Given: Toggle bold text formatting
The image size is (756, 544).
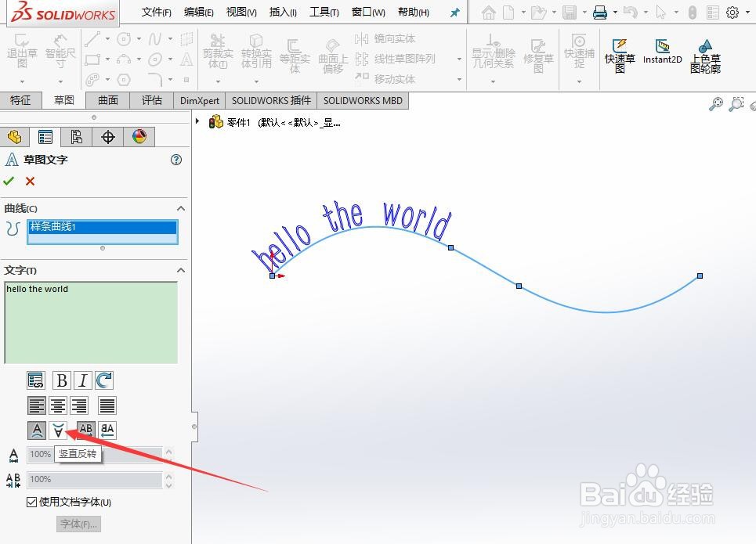Looking at the screenshot, I should tap(62, 380).
